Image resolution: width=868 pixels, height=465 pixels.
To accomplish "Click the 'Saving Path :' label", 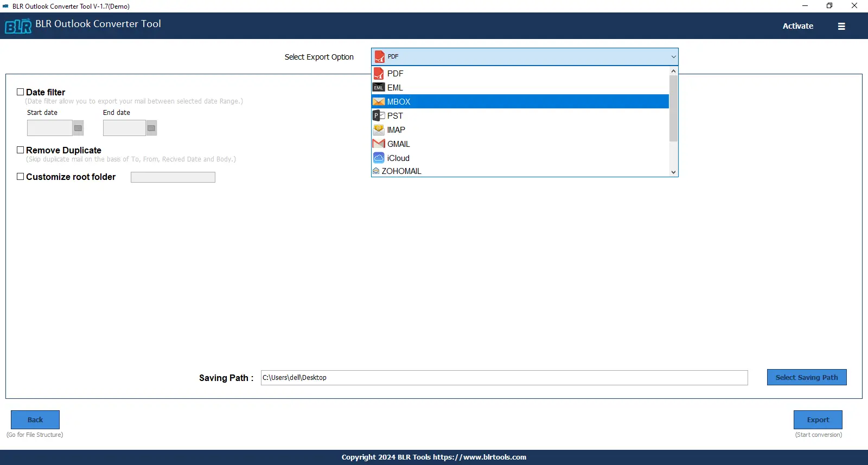I will 226,378.
